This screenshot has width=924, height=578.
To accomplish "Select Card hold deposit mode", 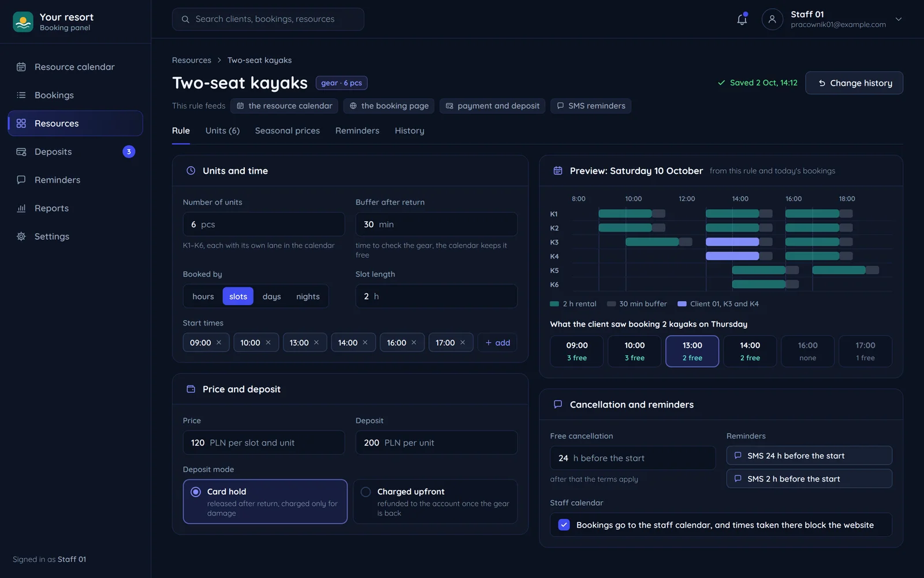I will (x=265, y=502).
